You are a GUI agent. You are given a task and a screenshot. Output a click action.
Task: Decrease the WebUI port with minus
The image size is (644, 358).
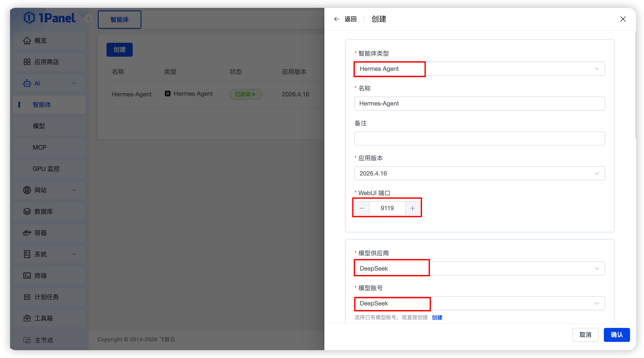[x=362, y=208]
